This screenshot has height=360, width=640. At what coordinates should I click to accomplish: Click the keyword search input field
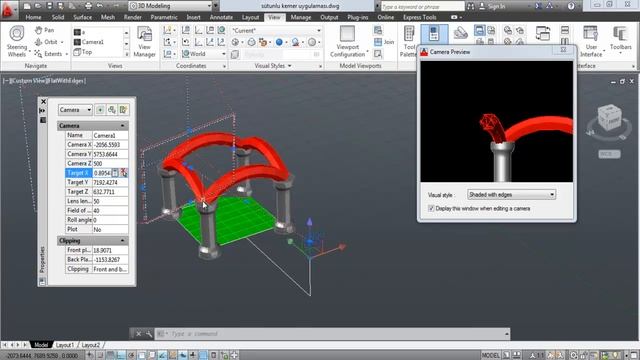[x=422, y=6]
